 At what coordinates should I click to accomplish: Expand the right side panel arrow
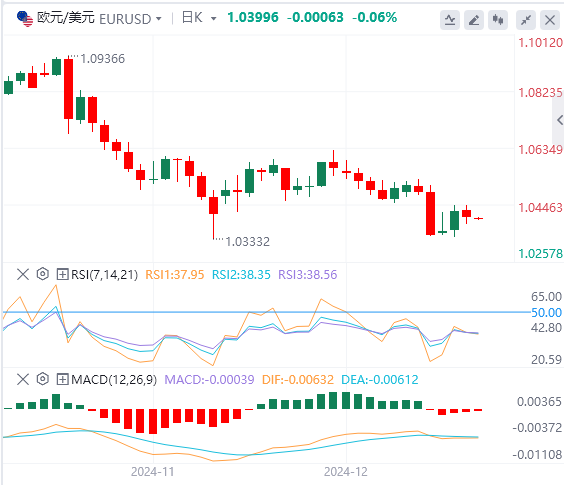click(559, 120)
